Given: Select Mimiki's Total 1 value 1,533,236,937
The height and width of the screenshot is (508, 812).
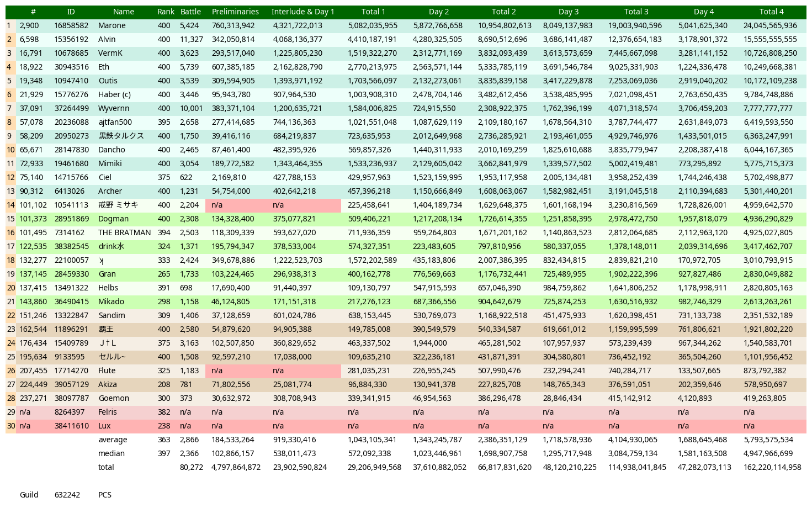Looking at the screenshot, I should coord(372,163).
